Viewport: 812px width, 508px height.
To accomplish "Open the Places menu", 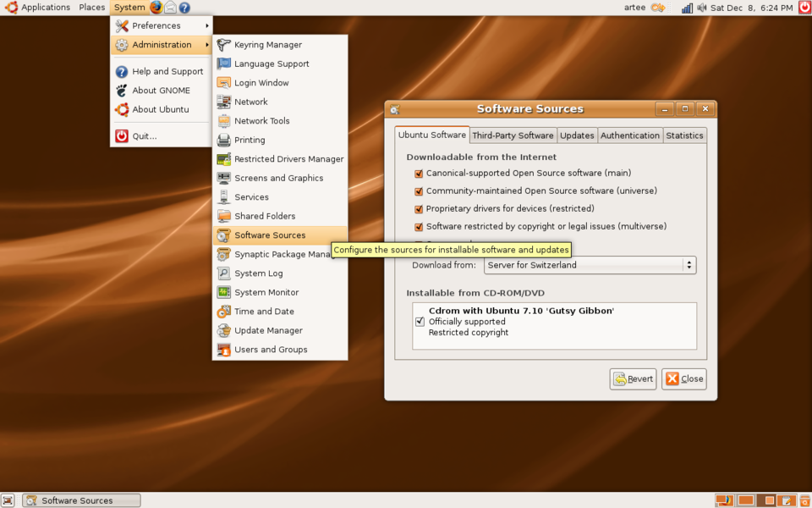I will click(91, 8).
